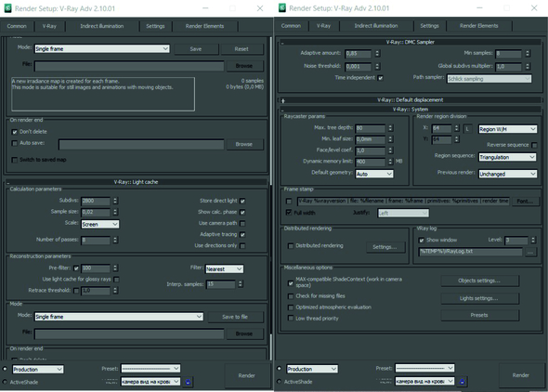Open distributed rendering Settings button

385,247
